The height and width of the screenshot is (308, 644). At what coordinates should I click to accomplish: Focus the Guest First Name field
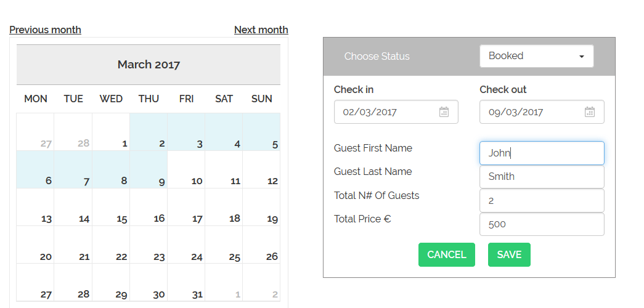pos(542,153)
